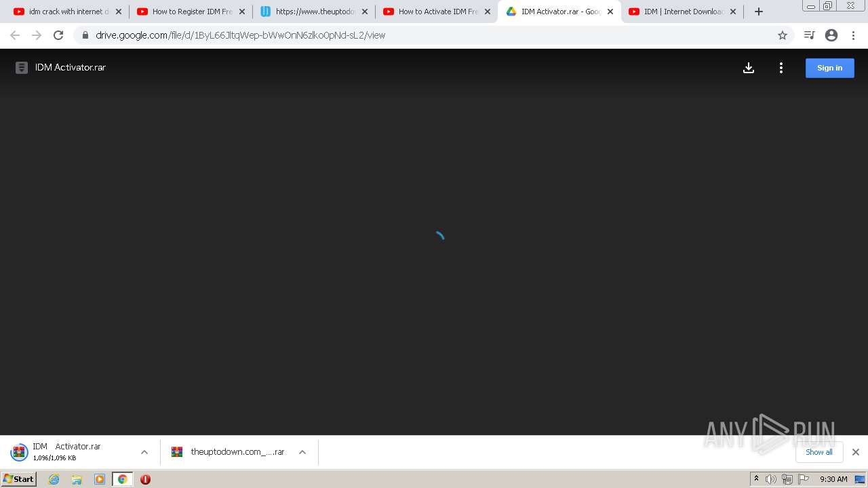Download the IDM Activator.rar file
868x488 pixels.
tap(749, 68)
